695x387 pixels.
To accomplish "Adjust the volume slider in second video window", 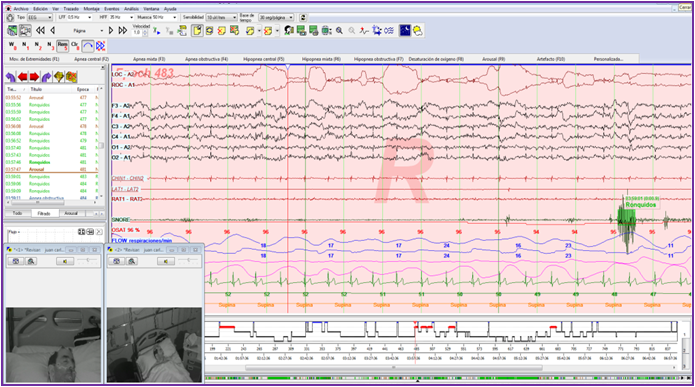I will 189,261.
